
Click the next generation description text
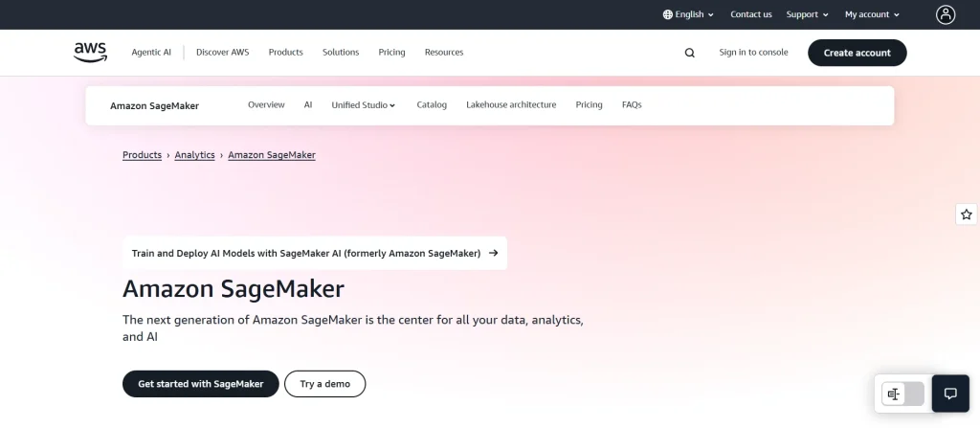tap(353, 327)
